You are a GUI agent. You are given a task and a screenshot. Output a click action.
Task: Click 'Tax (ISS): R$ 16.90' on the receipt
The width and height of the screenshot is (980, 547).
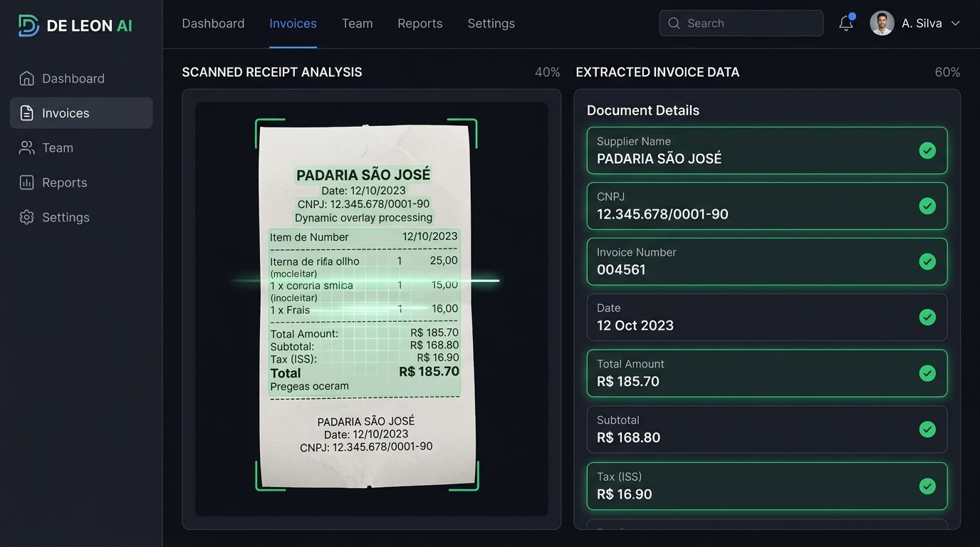[x=365, y=358]
